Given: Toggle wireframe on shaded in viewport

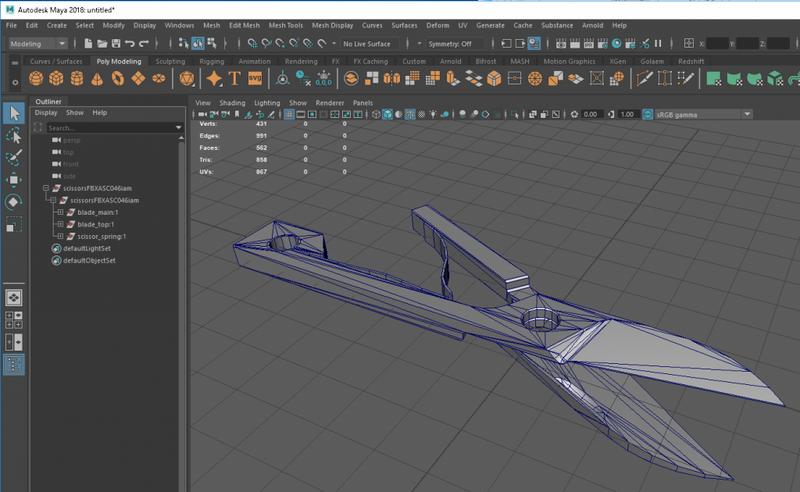Looking at the screenshot, I should 410,114.
